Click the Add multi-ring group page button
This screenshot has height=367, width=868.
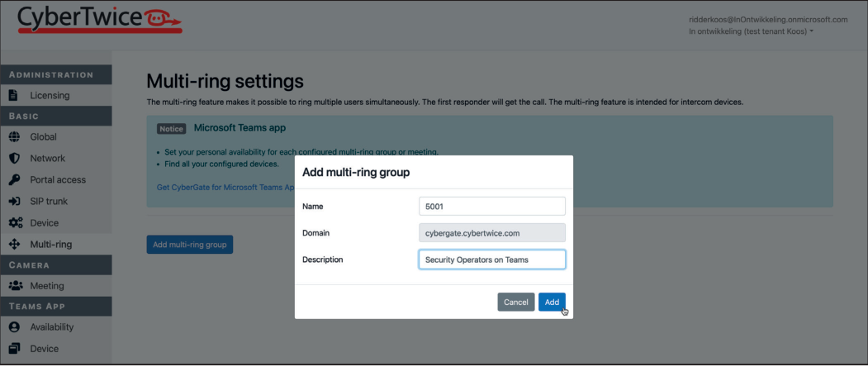[x=190, y=245]
